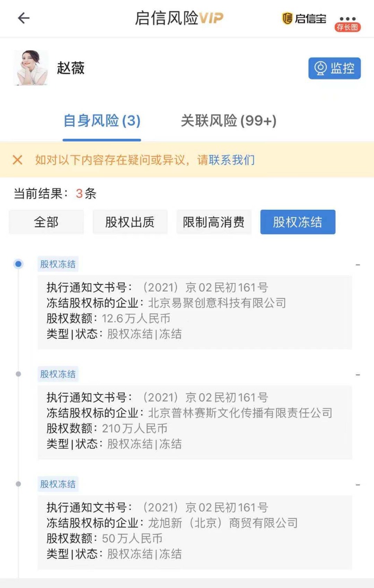Switch to 自身风险 (3) tab

click(102, 121)
